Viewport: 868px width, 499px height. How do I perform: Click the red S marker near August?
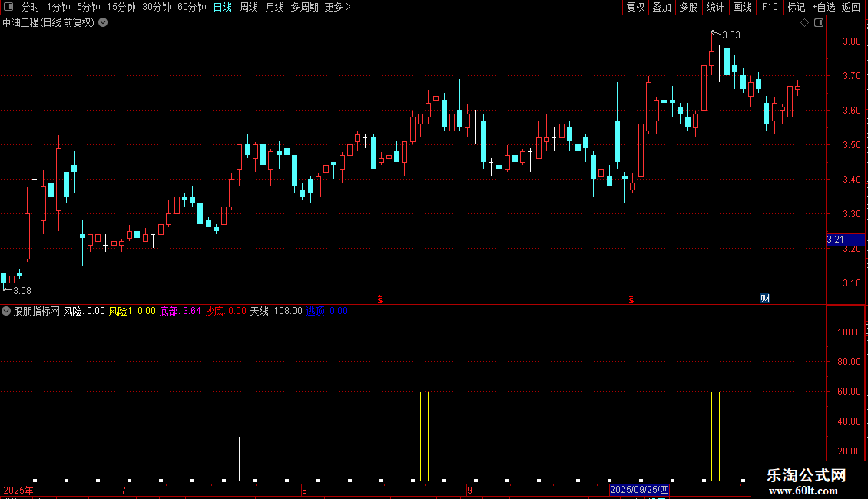point(380,299)
